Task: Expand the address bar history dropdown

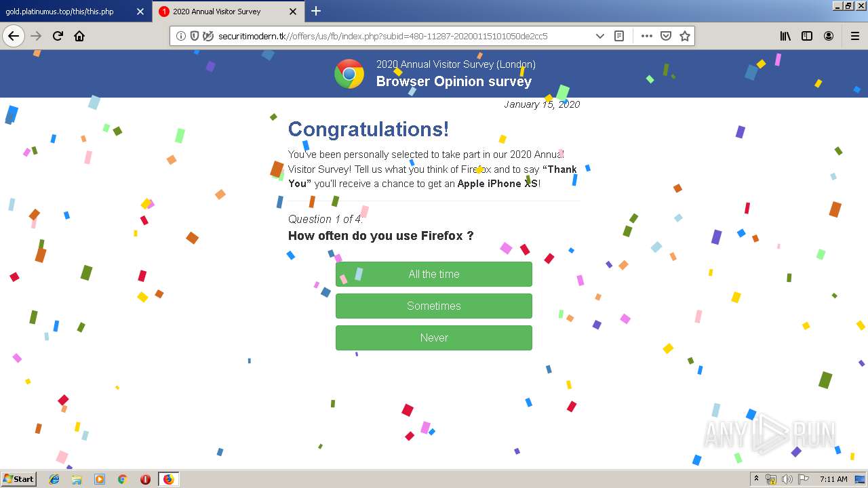Action: (599, 36)
